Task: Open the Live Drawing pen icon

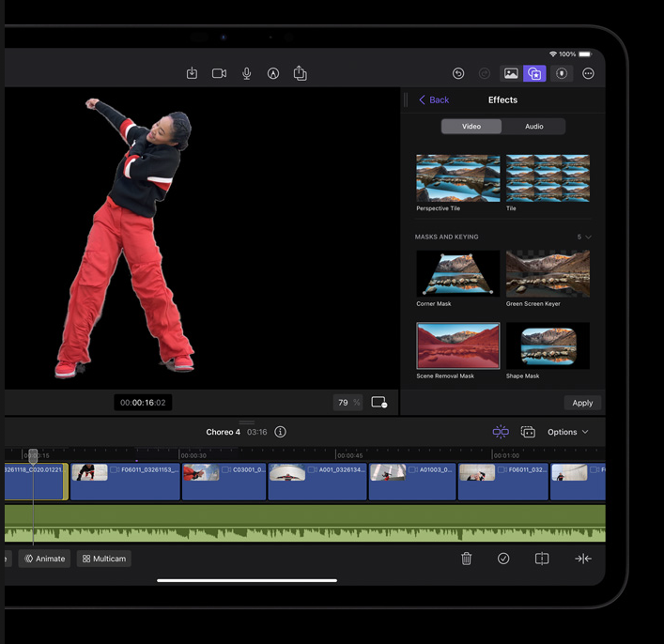Action: tap(273, 73)
